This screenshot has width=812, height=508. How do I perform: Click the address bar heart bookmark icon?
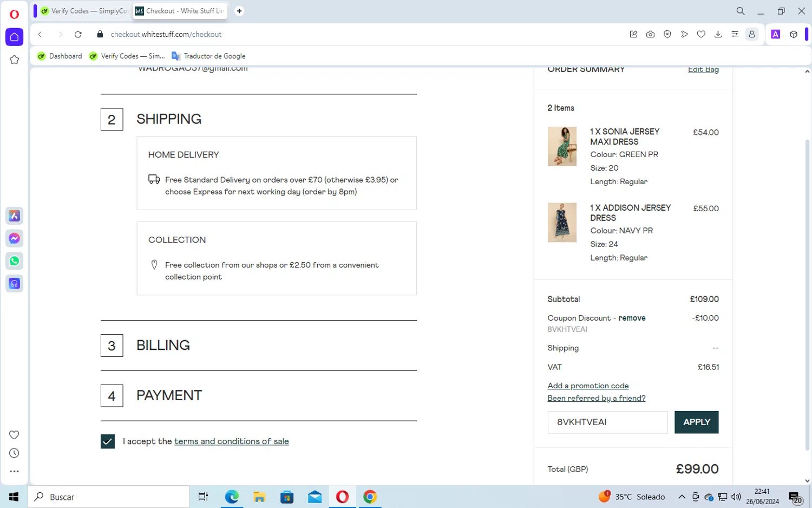tap(701, 34)
